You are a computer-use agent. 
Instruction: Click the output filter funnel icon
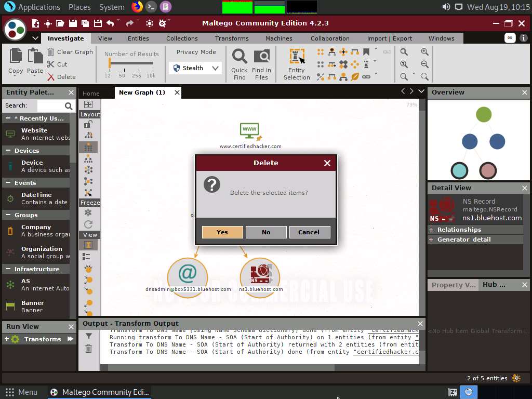88,336
